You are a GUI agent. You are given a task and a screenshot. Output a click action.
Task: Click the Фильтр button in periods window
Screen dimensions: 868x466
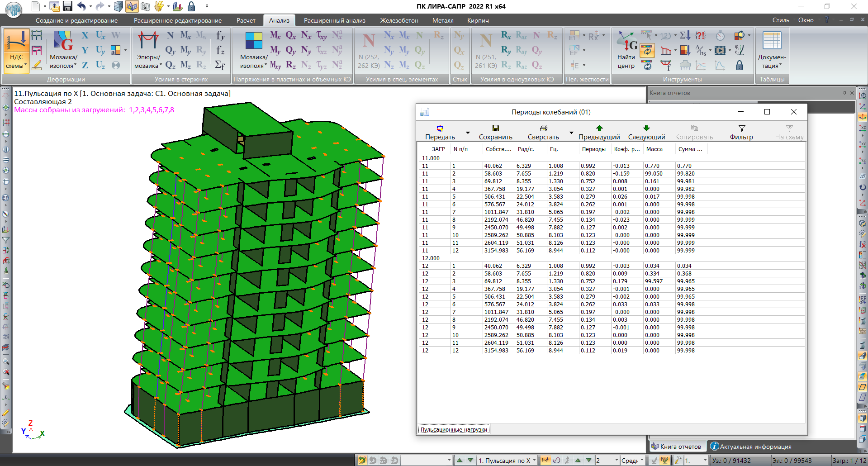coord(741,132)
